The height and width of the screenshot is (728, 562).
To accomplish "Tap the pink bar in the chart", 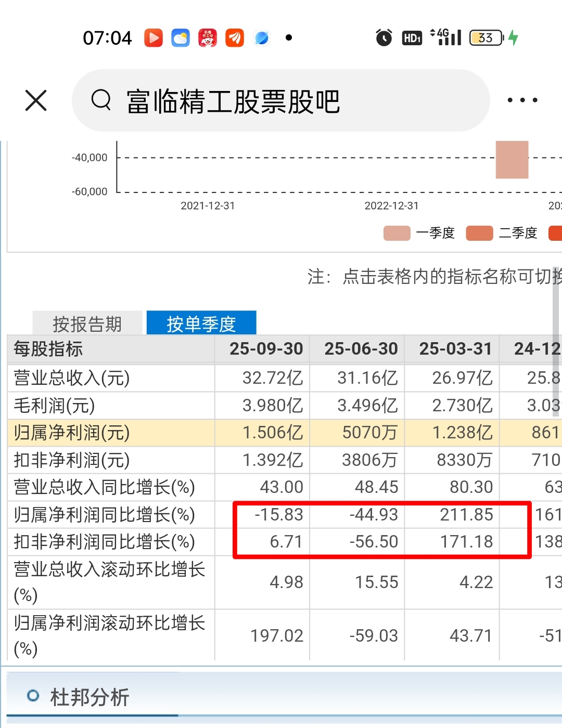I will click(x=512, y=160).
